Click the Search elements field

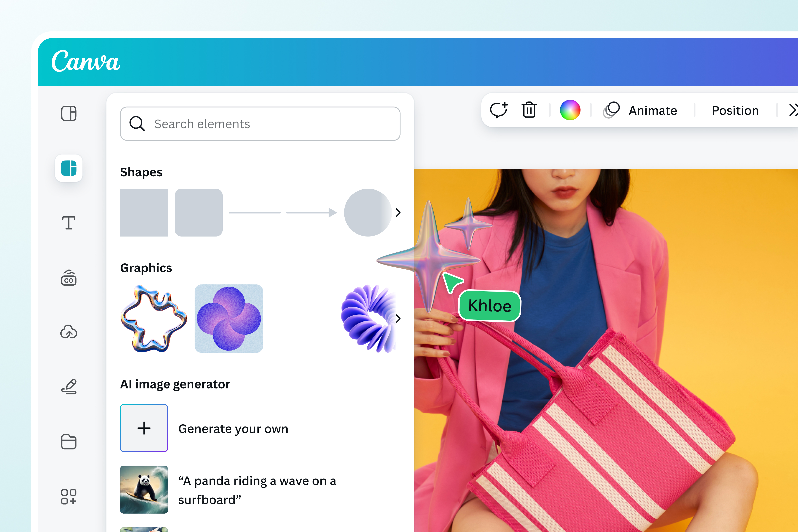point(260,124)
